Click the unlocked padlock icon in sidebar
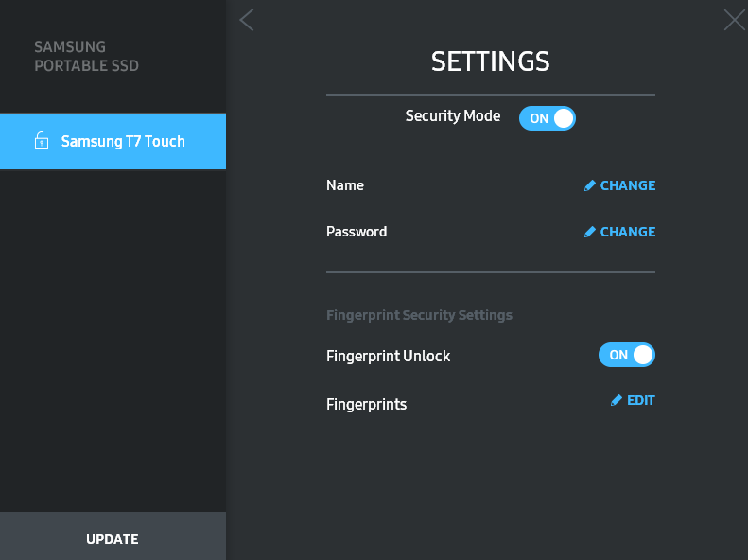Image resolution: width=748 pixels, height=560 pixels. (x=41, y=142)
